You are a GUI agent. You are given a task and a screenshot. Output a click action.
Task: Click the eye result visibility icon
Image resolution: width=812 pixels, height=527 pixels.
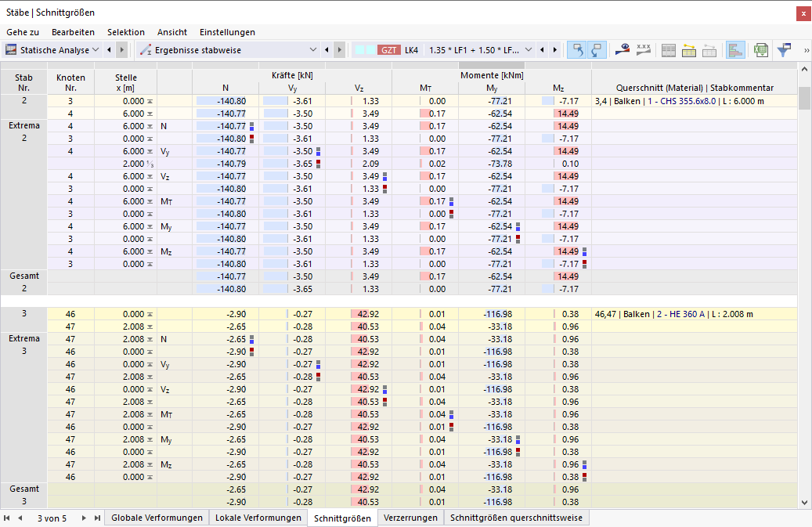pos(623,50)
